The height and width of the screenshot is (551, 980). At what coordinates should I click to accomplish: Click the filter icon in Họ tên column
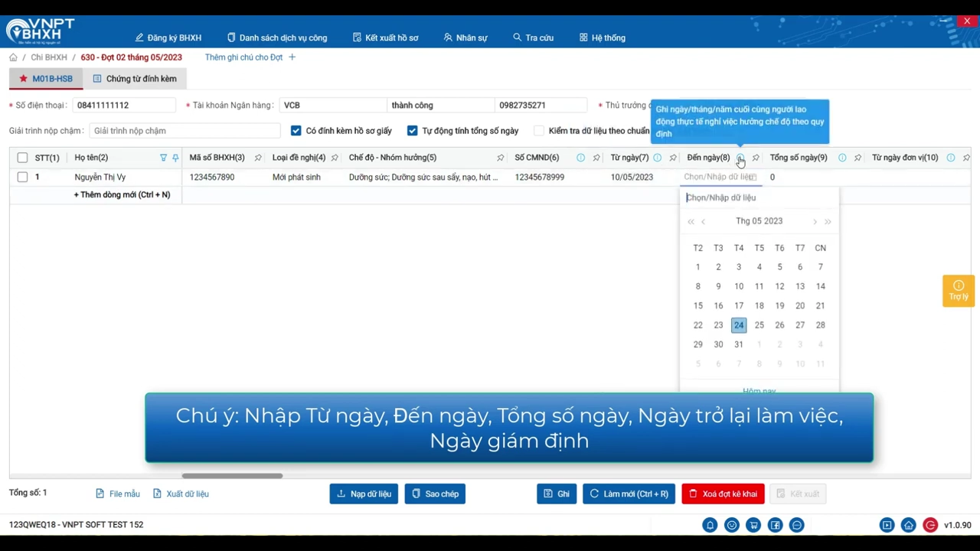click(x=163, y=158)
